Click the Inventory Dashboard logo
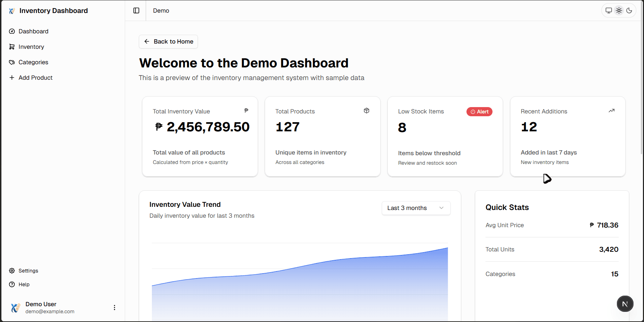644x322 pixels. pyautogui.click(x=12, y=11)
